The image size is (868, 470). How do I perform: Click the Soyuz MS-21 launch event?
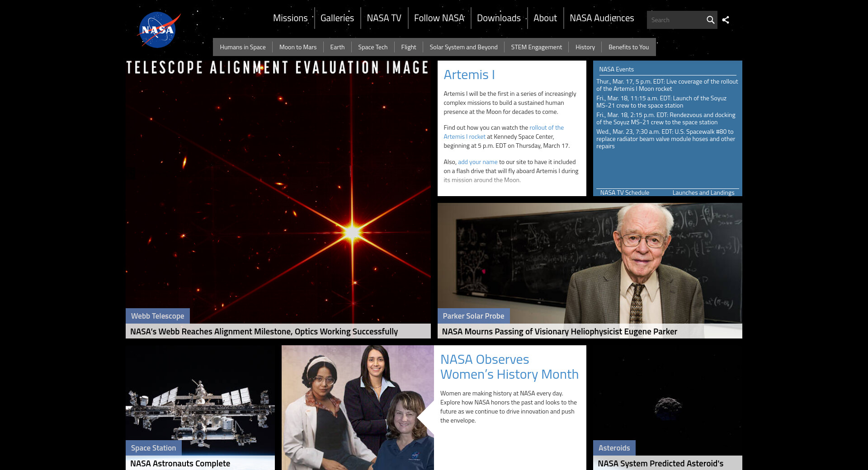click(661, 102)
